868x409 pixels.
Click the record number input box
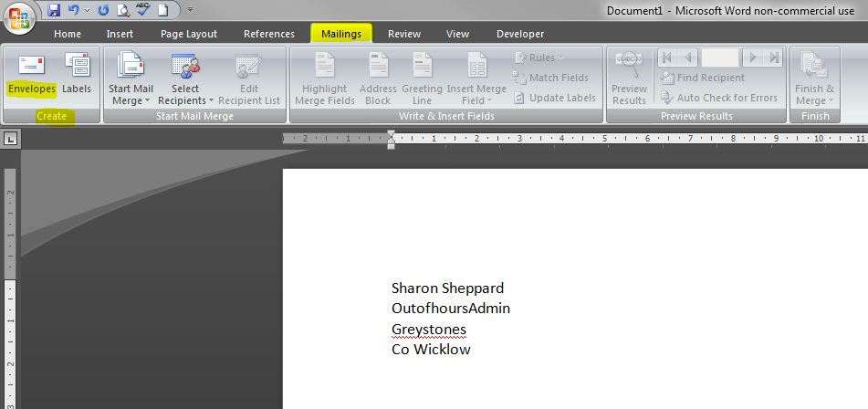(719, 57)
